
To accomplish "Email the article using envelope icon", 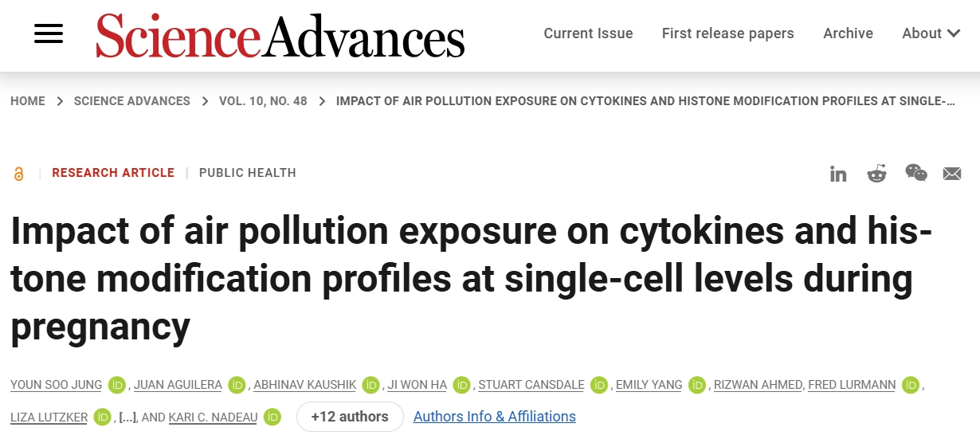I will coord(952,174).
